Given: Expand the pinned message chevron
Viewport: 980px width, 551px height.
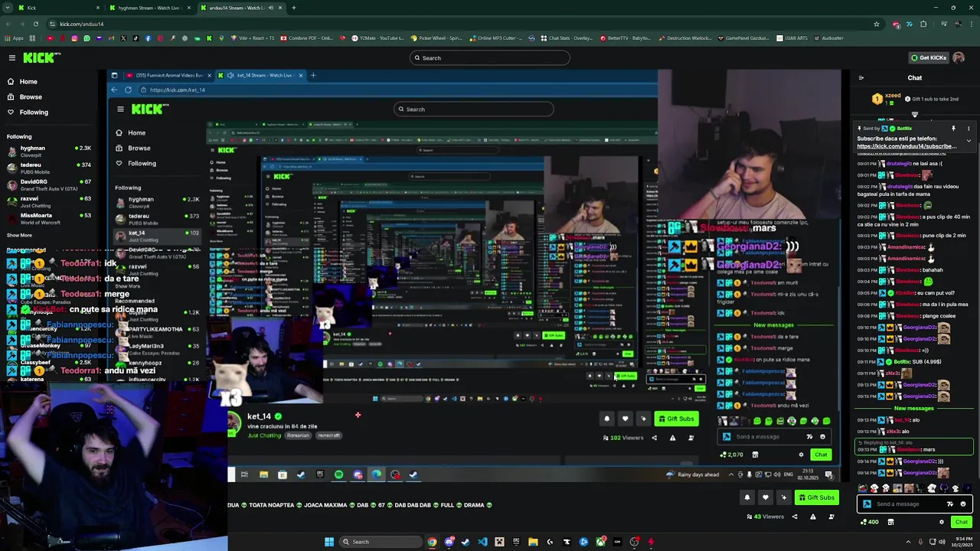Looking at the screenshot, I should click(x=969, y=141).
